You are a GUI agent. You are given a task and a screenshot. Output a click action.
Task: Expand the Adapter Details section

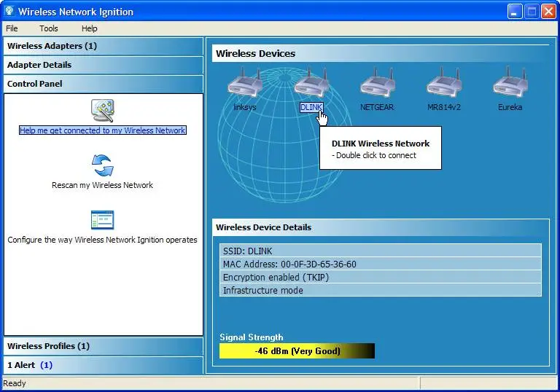104,65
